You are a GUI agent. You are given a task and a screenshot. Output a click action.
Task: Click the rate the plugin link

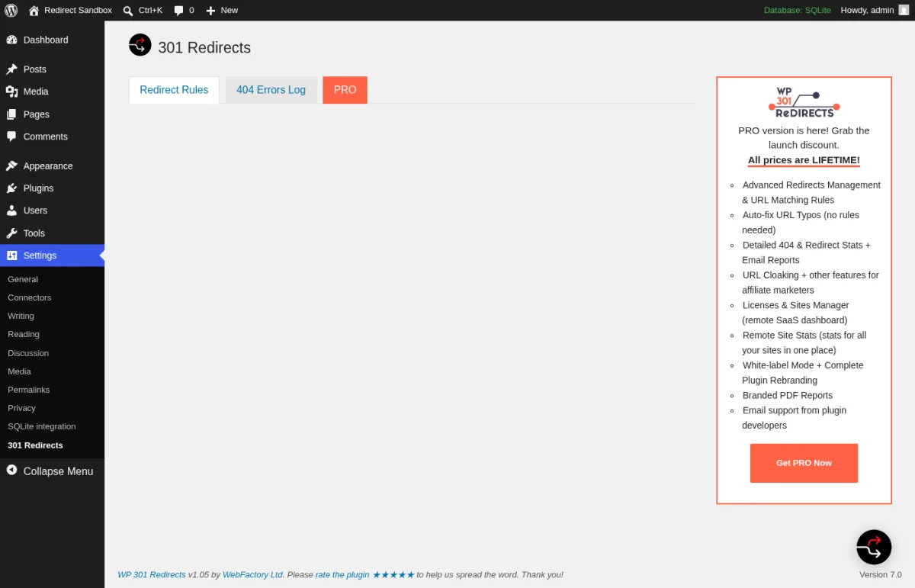point(342,574)
